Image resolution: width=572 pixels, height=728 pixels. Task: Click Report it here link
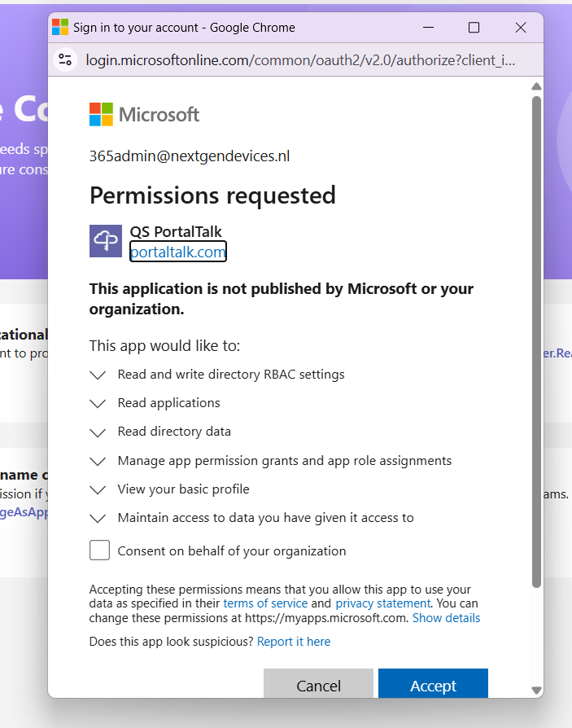(294, 641)
